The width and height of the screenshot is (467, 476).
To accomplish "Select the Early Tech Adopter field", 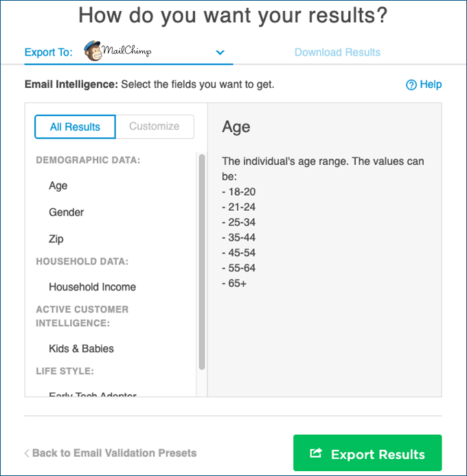I will (x=92, y=395).
